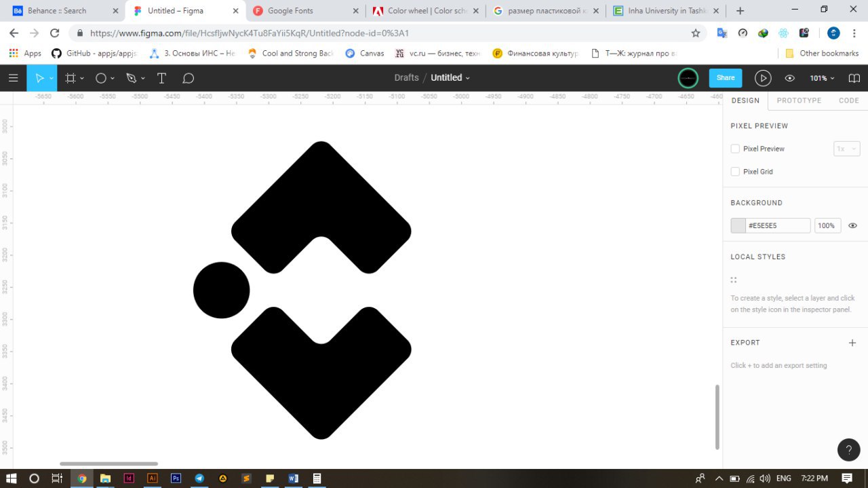Click the local styles grid icon
The height and width of the screenshot is (488, 868).
(x=734, y=280)
